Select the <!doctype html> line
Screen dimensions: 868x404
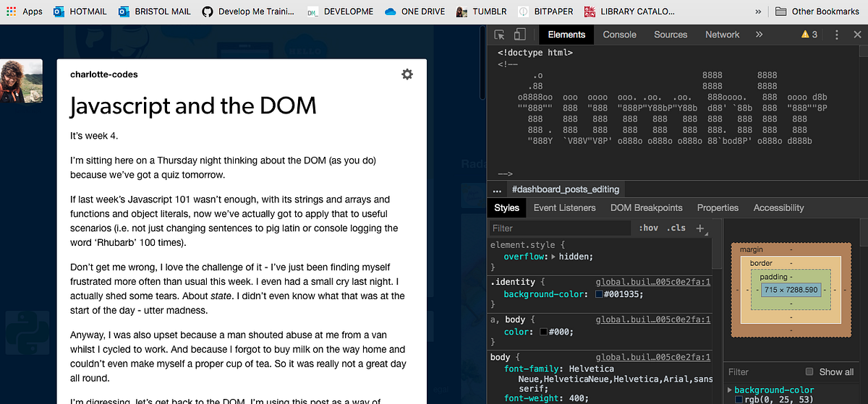(x=535, y=53)
